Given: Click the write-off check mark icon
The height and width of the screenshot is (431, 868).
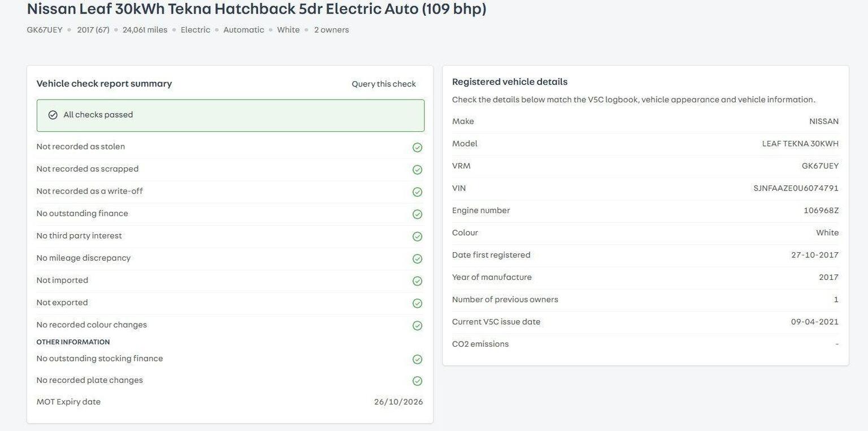Looking at the screenshot, I should [x=417, y=192].
